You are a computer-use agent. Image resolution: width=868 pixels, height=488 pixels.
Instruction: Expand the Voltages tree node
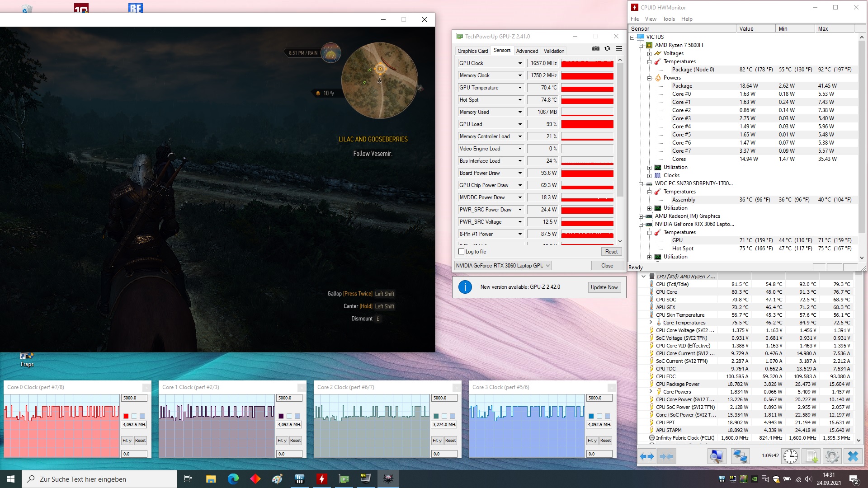click(x=649, y=53)
